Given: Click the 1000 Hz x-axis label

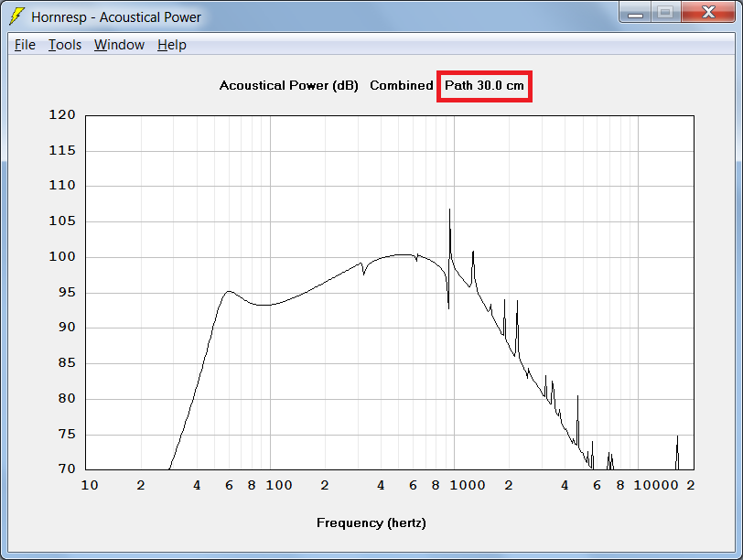Looking at the screenshot, I should pyautogui.click(x=468, y=485).
